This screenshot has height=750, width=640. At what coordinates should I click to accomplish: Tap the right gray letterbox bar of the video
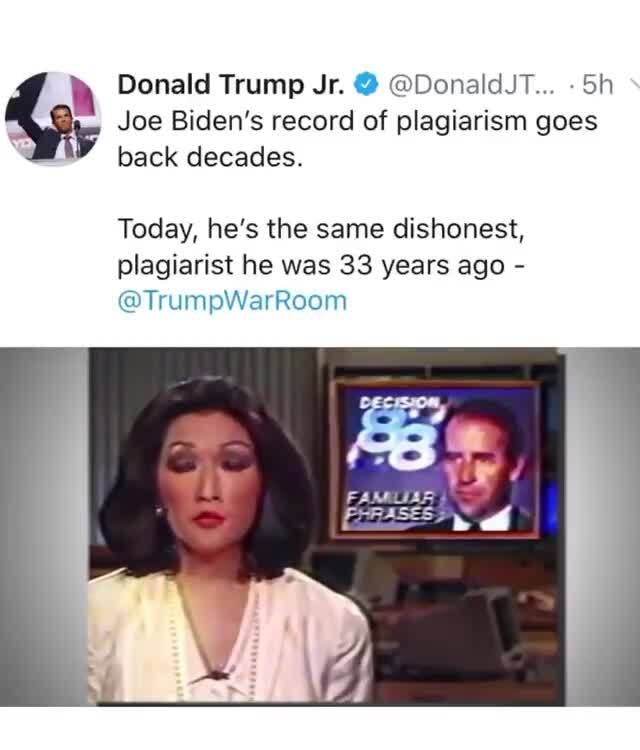pyautogui.click(x=602, y=527)
